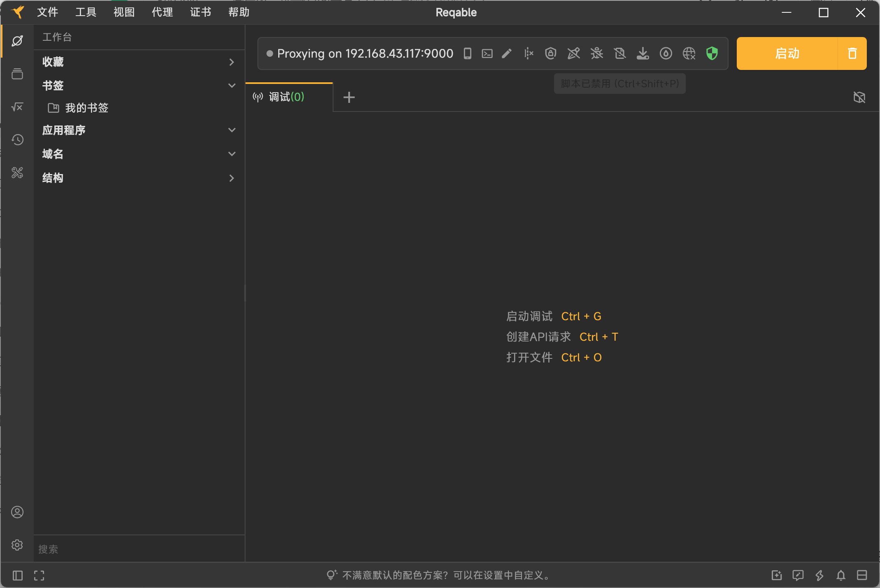Viewport: 880px width, 588px height.
Task: Open the mobile device connection icon
Action: (x=468, y=53)
